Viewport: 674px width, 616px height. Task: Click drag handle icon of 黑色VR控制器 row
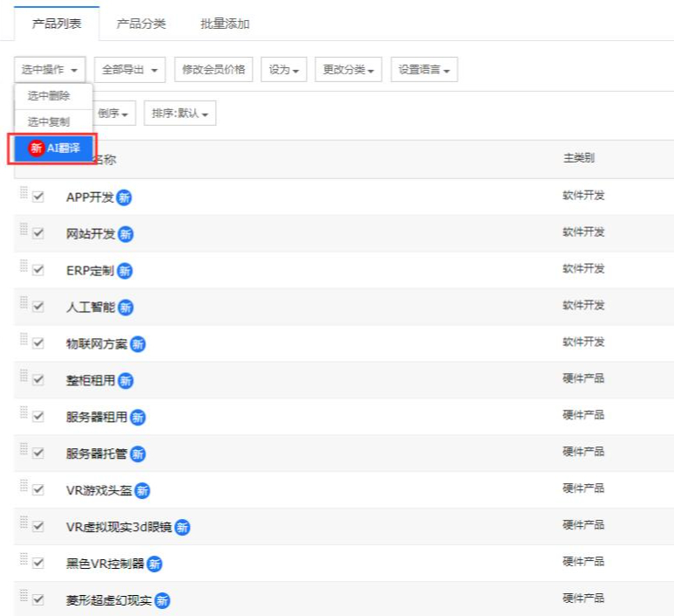pyautogui.click(x=24, y=558)
